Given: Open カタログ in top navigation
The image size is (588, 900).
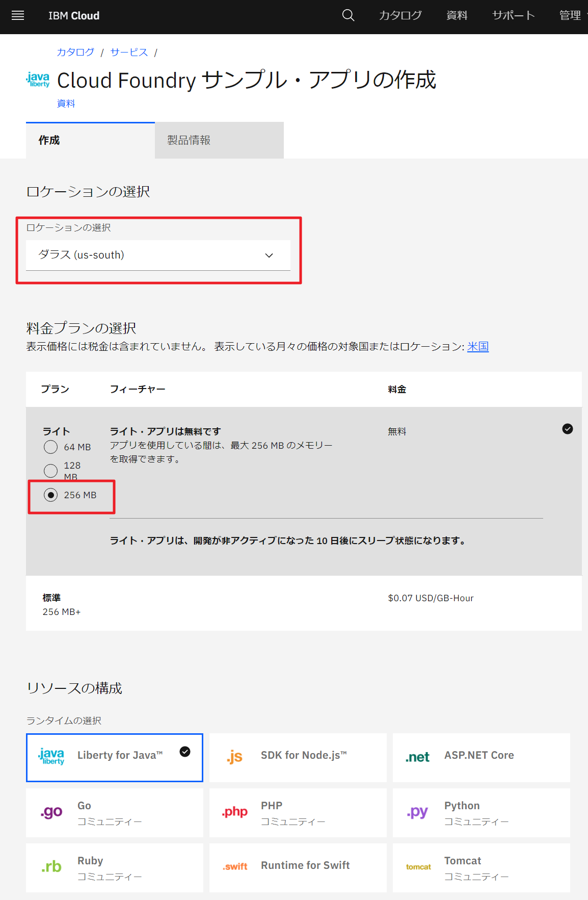Looking at the screenshot, I should click(400, 15).
